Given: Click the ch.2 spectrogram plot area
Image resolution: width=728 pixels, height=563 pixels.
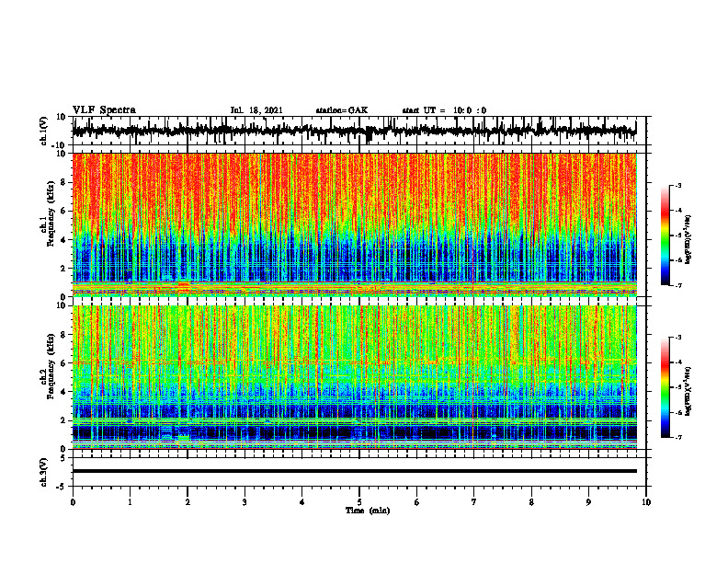Looking at the screenshot, I should (x=354, y=377).
